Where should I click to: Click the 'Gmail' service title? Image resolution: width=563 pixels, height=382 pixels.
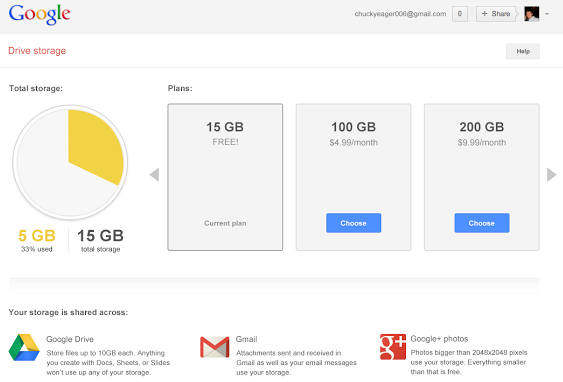[246, 339]
